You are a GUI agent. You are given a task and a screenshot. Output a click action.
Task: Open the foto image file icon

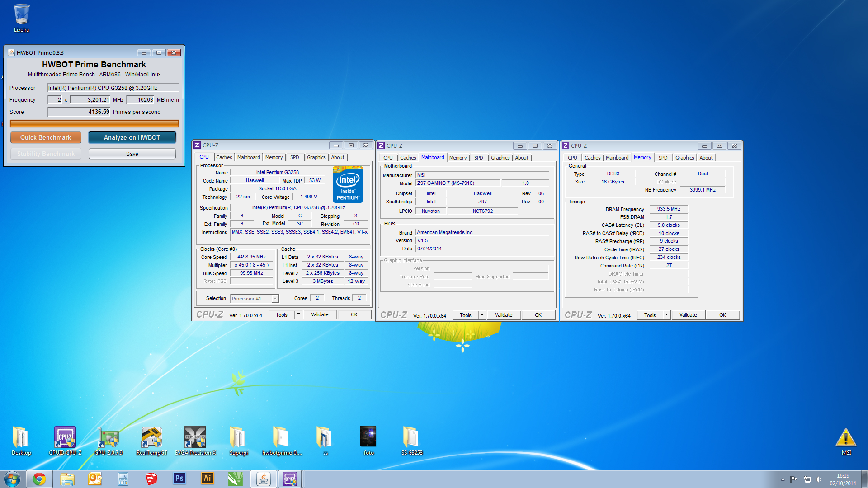(368, 441)
